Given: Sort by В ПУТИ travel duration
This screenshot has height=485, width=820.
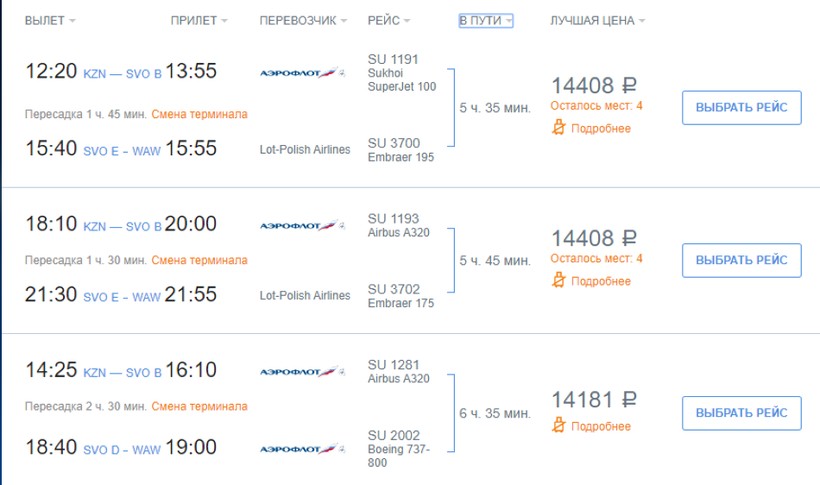Looking at the screenshot, I should [x=486, y=21].
